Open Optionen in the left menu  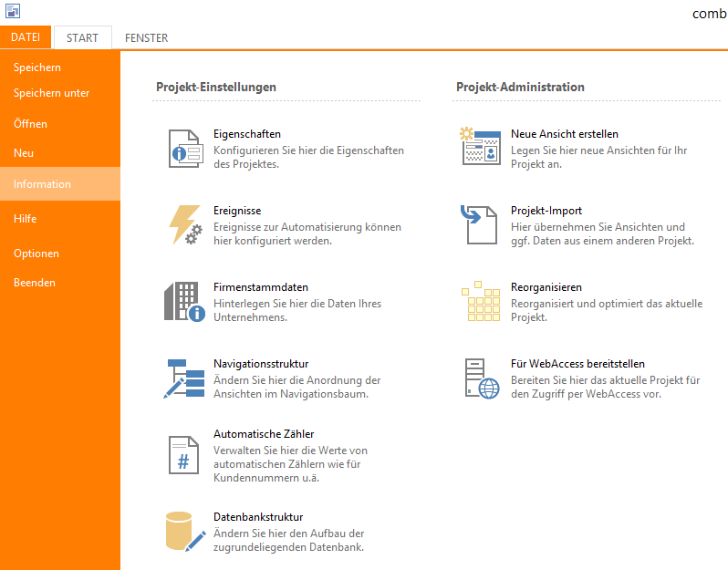coord(36,254)
